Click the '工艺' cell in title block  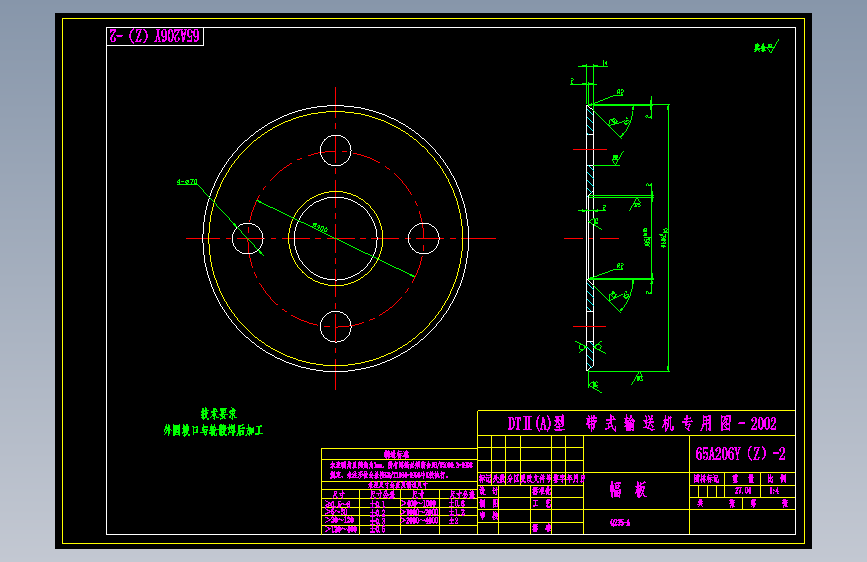click(x=541, y=503)
